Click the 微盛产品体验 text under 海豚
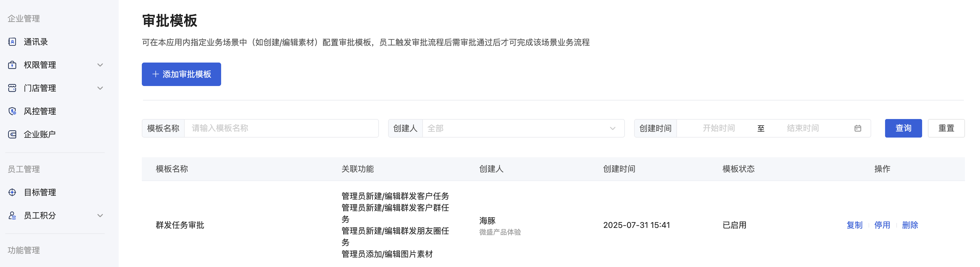 (500, 232)
